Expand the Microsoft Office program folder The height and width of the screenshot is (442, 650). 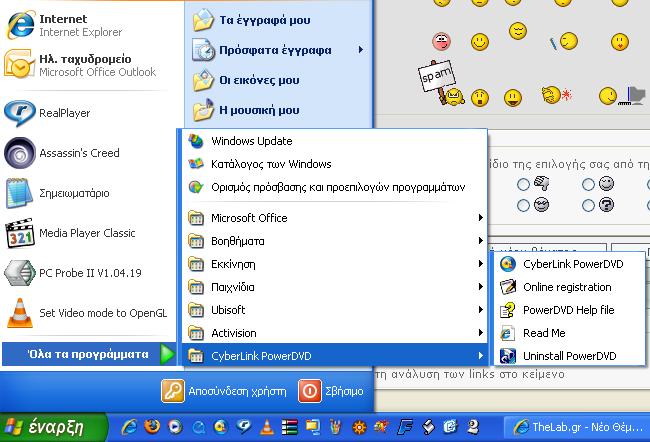point(334,218)
